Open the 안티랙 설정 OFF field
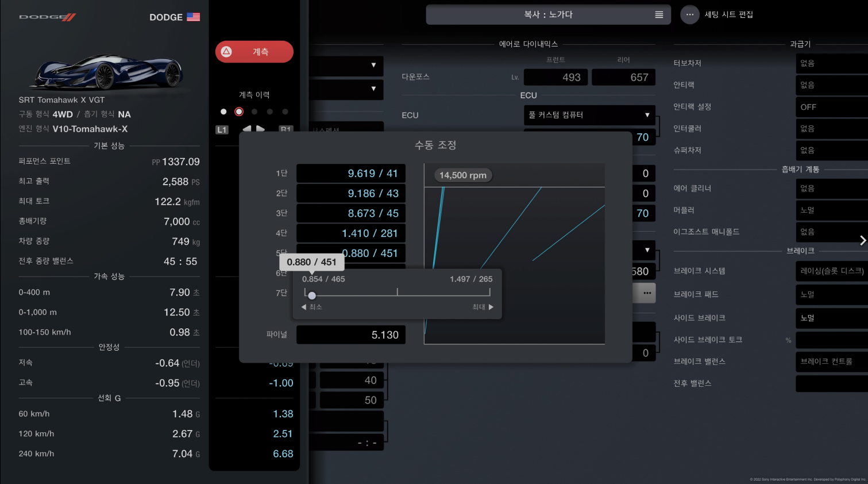Screen dimensions: 868x484 point(832,107)
